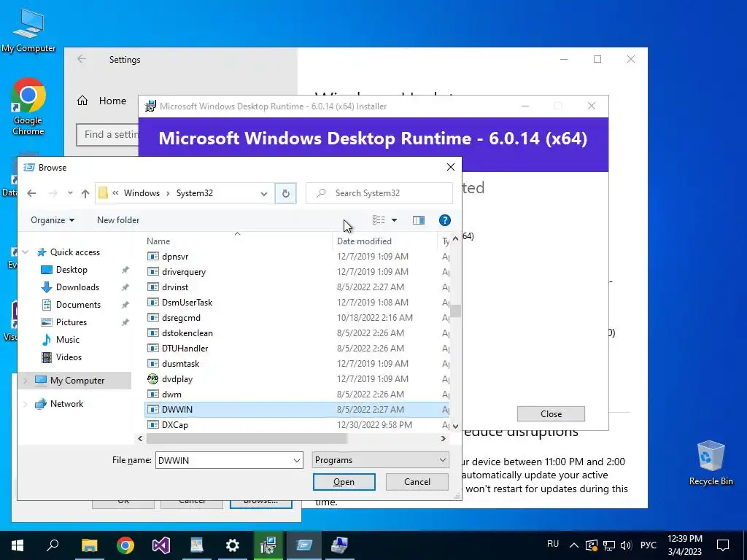747x560 pixels.
Task: Select Documents in navigation pane
Action: click(78, 305)
